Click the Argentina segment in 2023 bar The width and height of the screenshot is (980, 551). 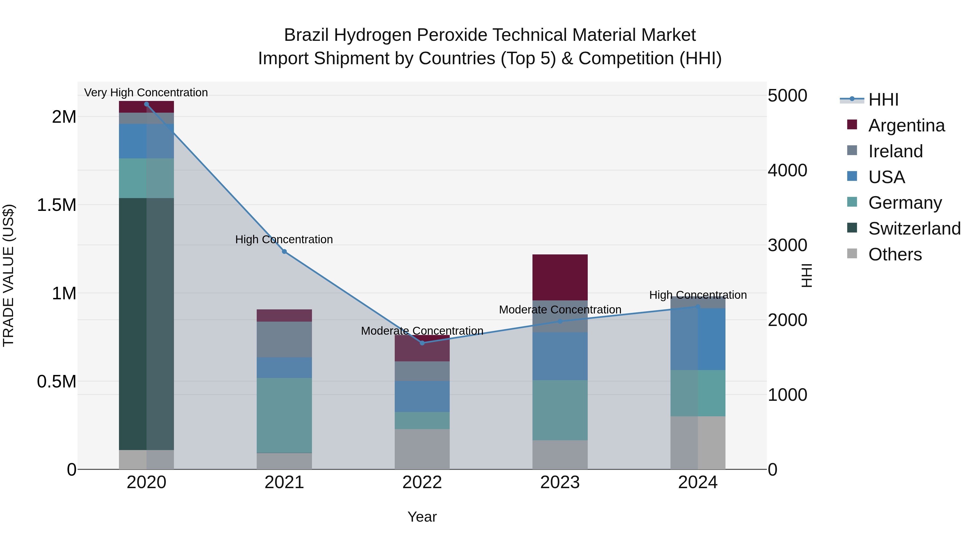(560, 278)
